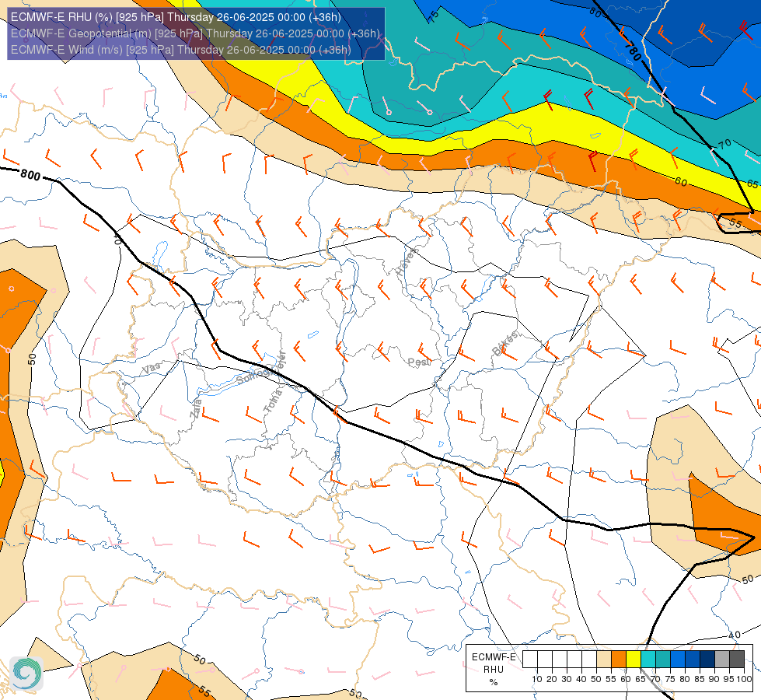Screen dimensions: 761x700
Task: Click the 75 humidity contour label
Action: (434, 16)
